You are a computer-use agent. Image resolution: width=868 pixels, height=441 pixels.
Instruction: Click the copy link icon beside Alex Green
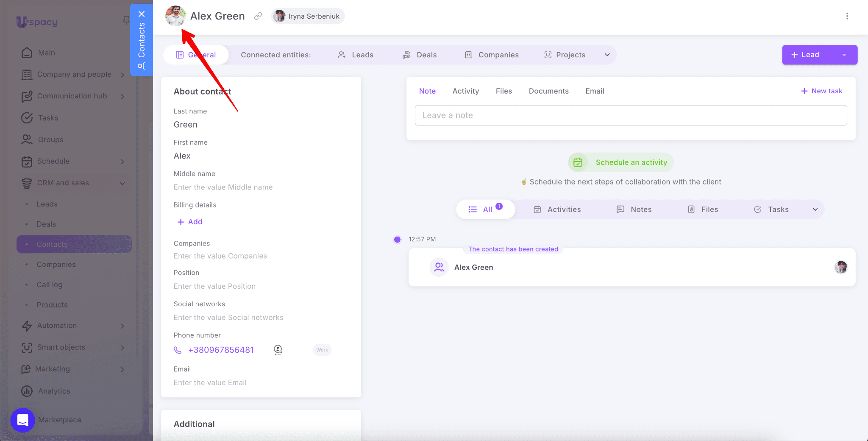pos(258,16)
